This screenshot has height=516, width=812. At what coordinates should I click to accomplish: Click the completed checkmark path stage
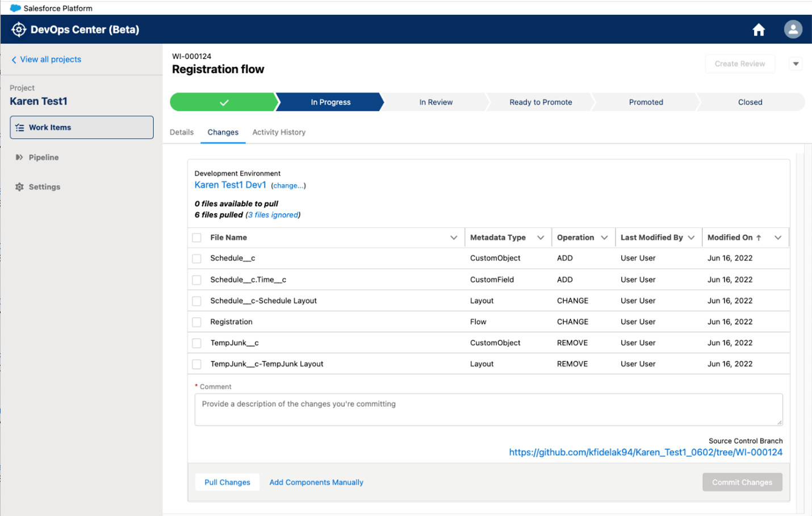[x=224, y=102]
